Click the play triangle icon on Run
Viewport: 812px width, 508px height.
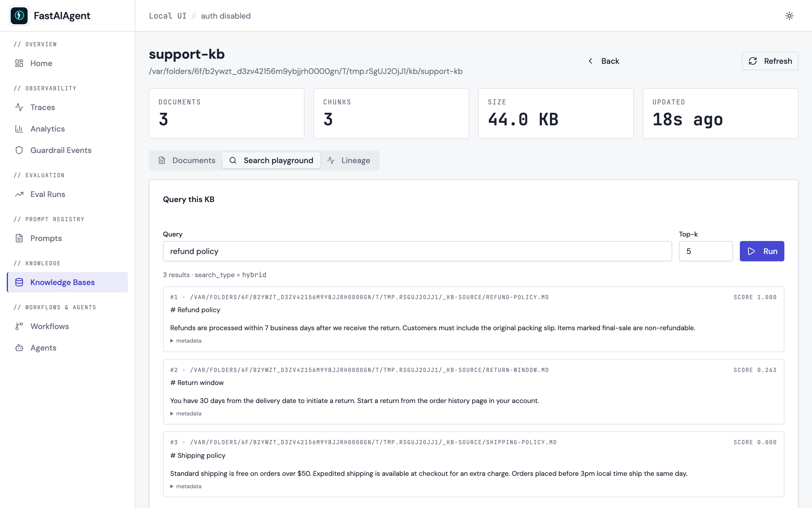[752, 251]
